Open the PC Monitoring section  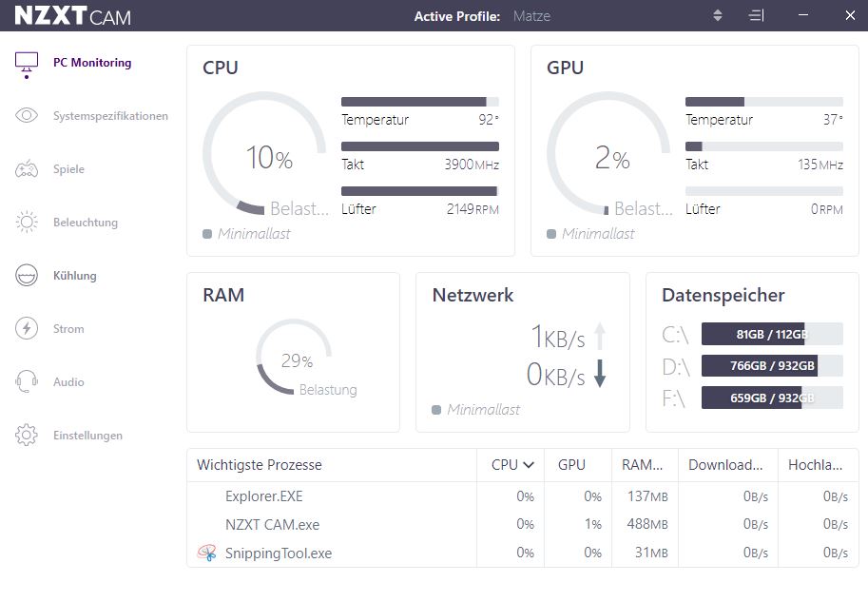pyautogui.click(x=92, y=63)
